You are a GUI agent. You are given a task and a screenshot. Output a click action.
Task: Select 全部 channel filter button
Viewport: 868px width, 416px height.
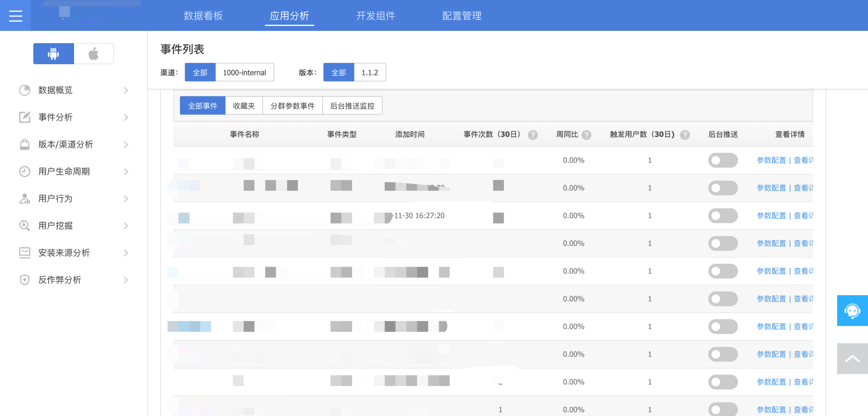pos(200,72)
